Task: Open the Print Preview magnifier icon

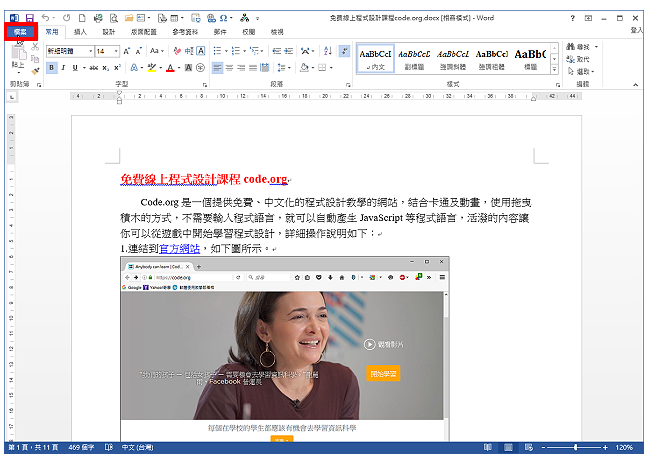Action: pos(114,18)
